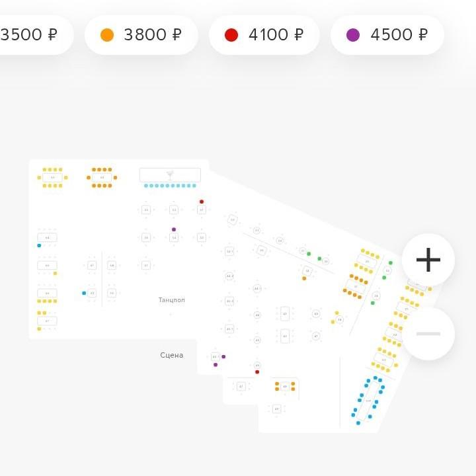This screenshot has width=476, height=476.
Task: Click the Сцена stage label
Action: tap(172, 355)
